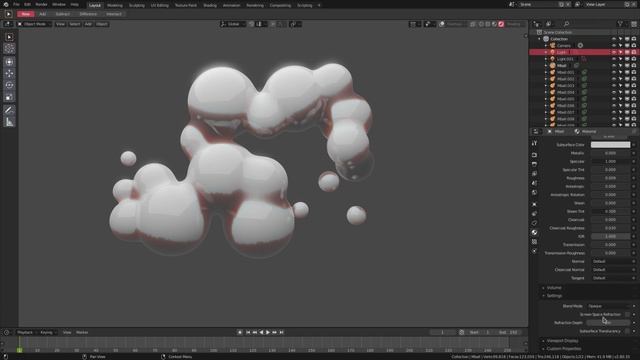This screenshot has height=360, width=640.
Task: Click the Subtract selection mode button
Action: pos(62,14)
